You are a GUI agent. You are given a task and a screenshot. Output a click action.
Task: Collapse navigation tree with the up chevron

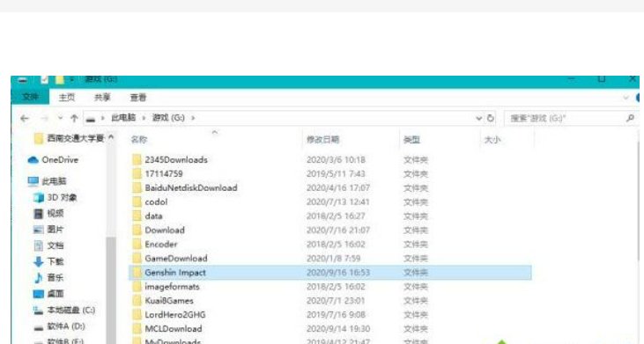[111, 137]
